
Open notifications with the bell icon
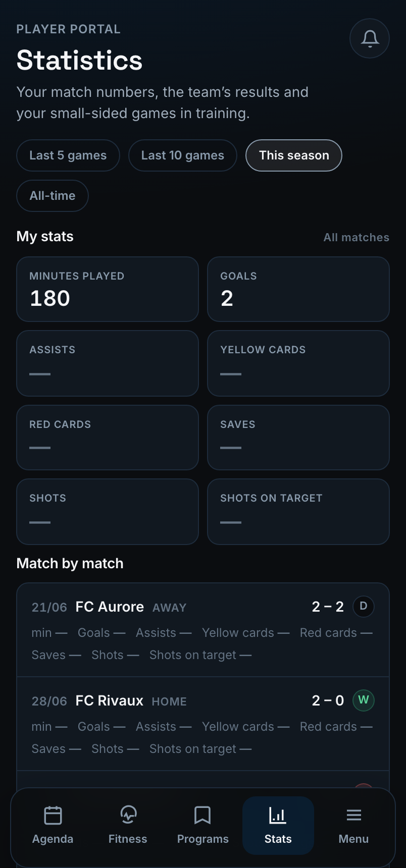click(370, 38)
